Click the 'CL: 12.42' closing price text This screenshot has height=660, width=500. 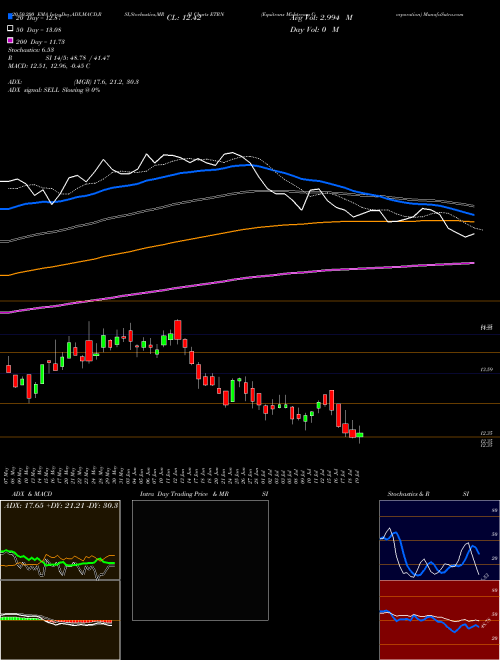coord(184,18)
